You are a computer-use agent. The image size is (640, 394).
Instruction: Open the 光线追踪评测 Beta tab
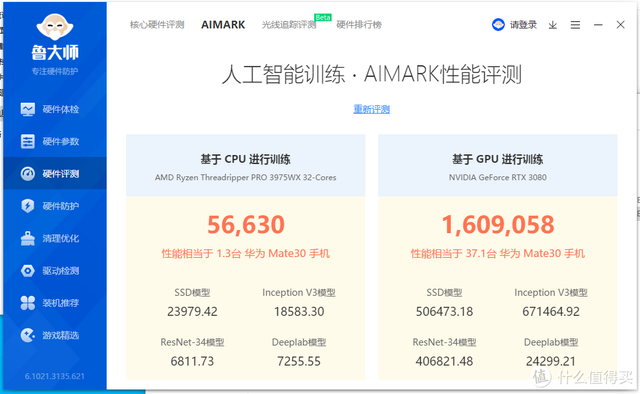pyautogui.click(x=289, y=25)
